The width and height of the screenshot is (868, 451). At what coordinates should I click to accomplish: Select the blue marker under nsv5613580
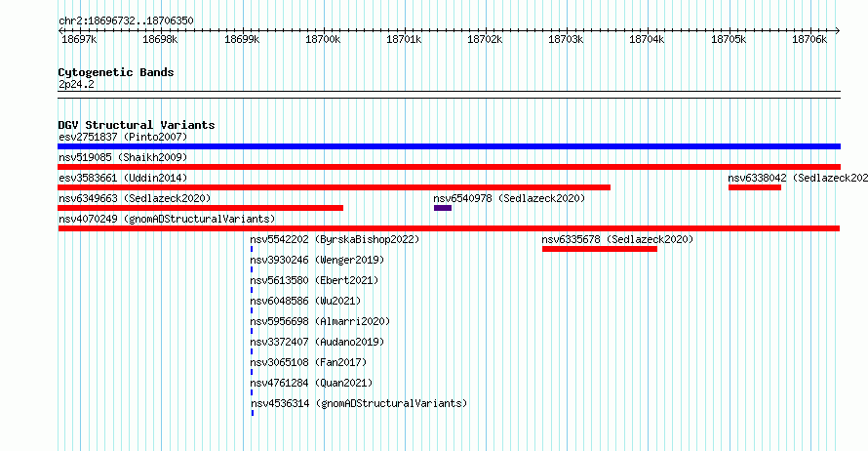click(252, 290)
